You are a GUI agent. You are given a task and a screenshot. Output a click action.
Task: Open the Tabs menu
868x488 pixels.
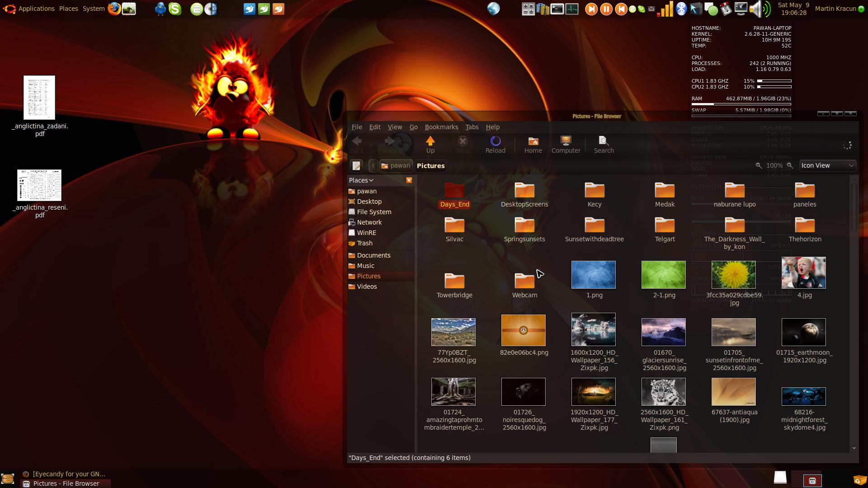point(472,127)
